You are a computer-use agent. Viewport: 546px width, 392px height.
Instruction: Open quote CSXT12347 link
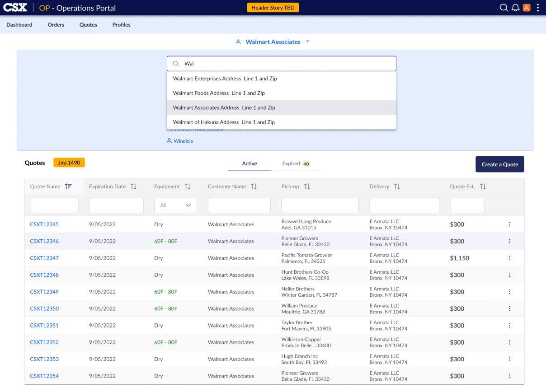point(44,258)
